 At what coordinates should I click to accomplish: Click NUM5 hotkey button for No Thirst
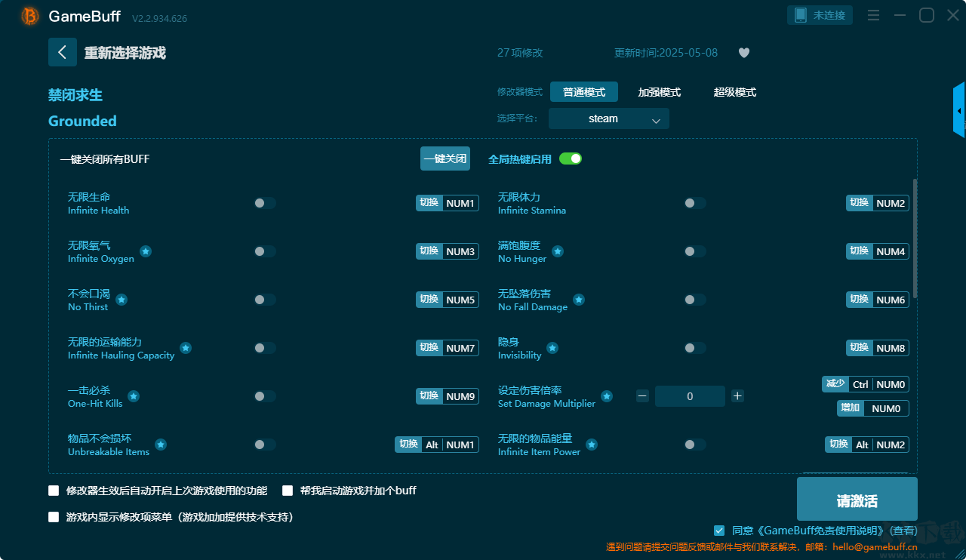click(448, 300)
